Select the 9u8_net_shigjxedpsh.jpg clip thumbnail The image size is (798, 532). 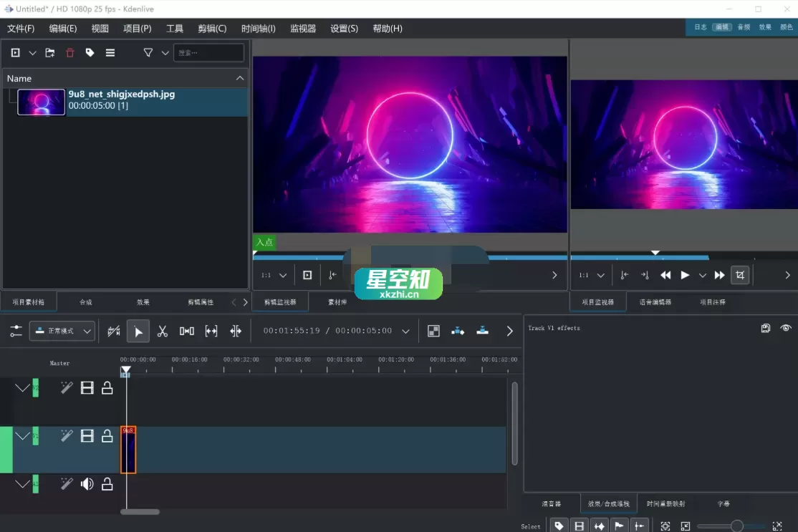41,102
